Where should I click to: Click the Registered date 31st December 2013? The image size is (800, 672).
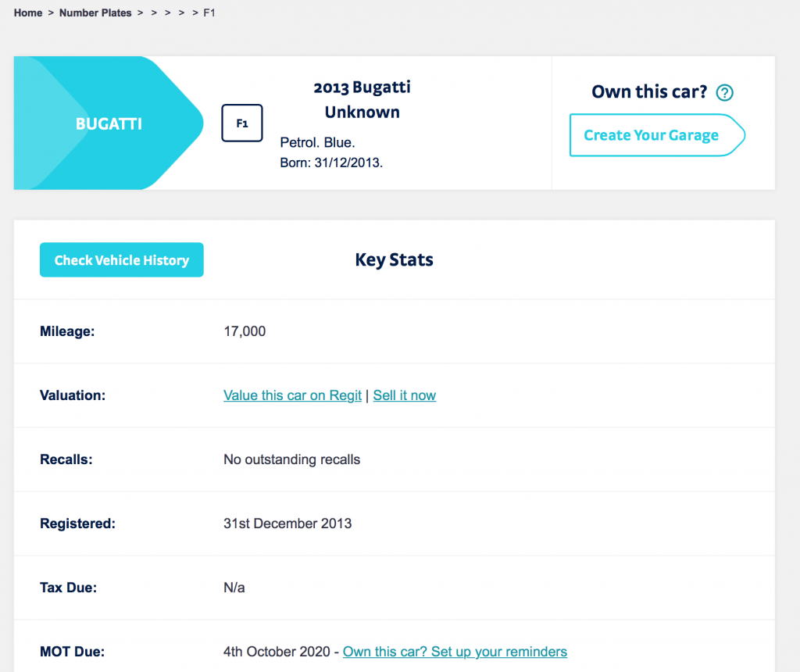tap(287, 524)
